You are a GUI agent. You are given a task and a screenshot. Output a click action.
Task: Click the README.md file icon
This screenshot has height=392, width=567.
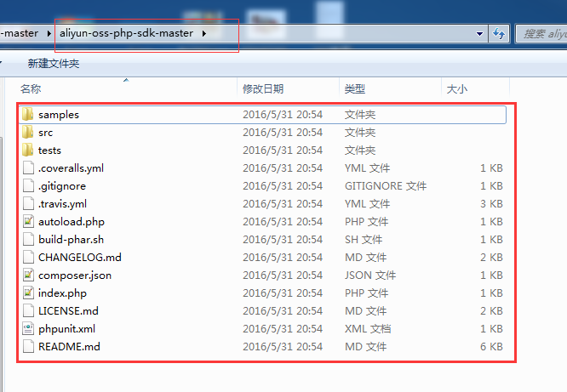(28, 346)
